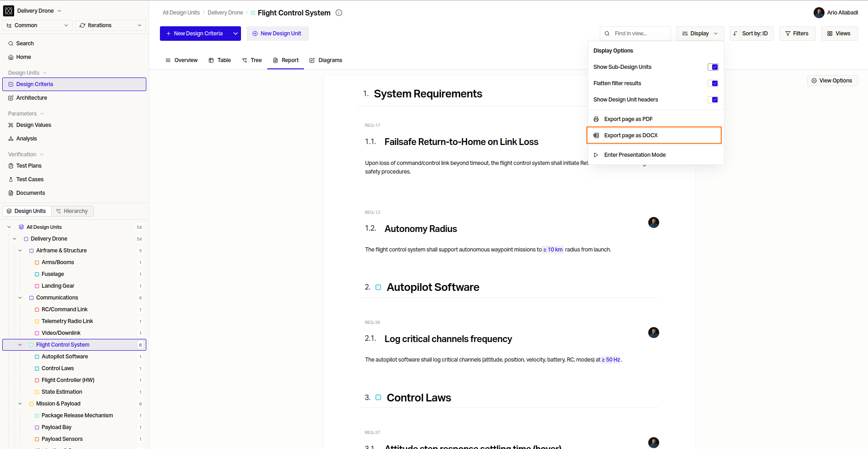Disable Show Design Unit headers checkbox
This screenshot has height=449, width=868.
pos(713,100)
